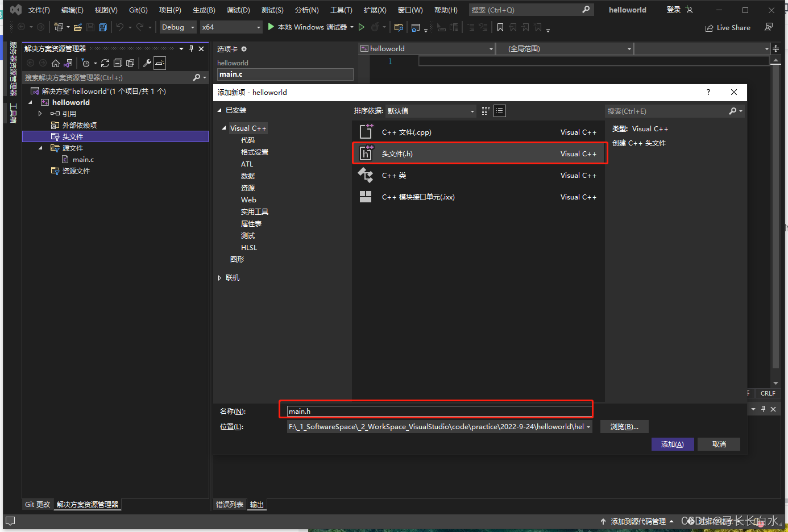Open the Git(G) menu

(x=138, y=10)
